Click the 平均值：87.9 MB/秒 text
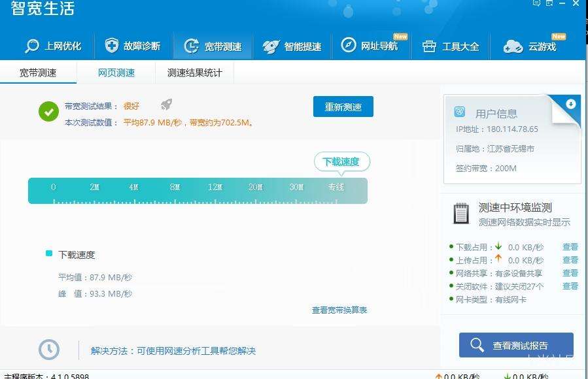This screenshot has width=588, height=379. (x=95, y=278)
